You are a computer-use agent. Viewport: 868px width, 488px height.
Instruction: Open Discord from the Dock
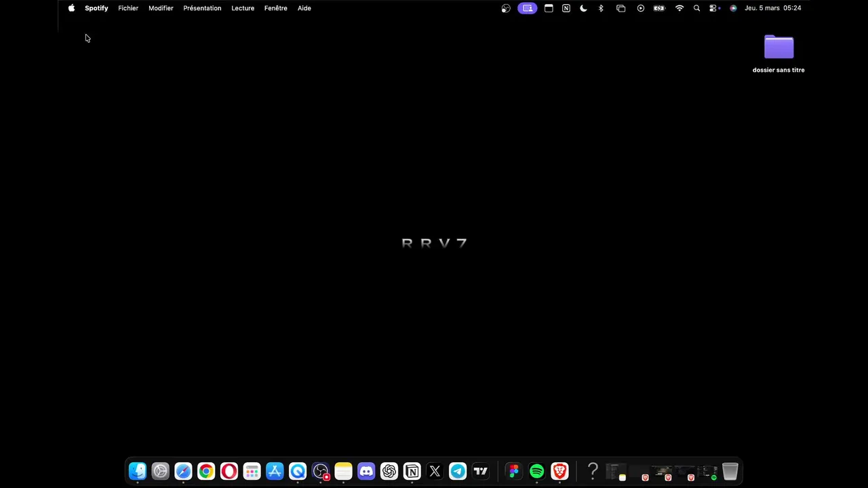pos(366,471)
